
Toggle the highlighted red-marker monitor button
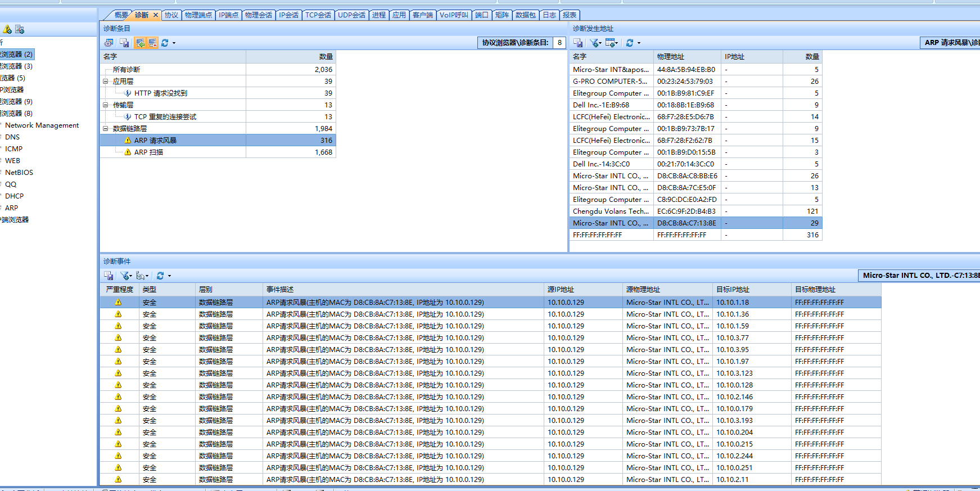tap(152, 43)
